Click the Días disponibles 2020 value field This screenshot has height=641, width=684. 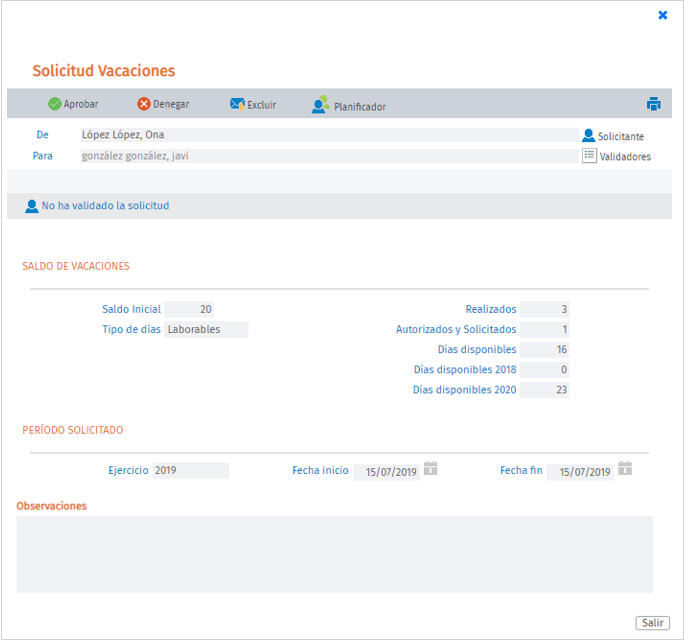point(544,390)
